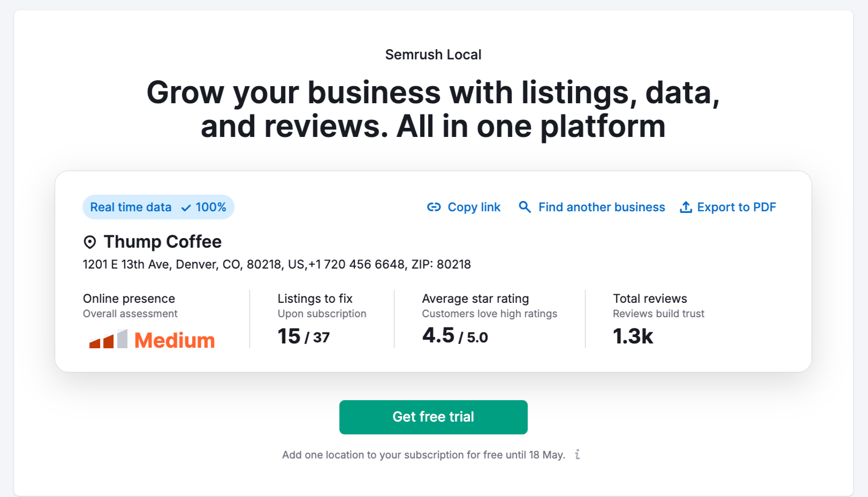Click the Get free trial button
The image size is (868, 497).
[433, 417]
